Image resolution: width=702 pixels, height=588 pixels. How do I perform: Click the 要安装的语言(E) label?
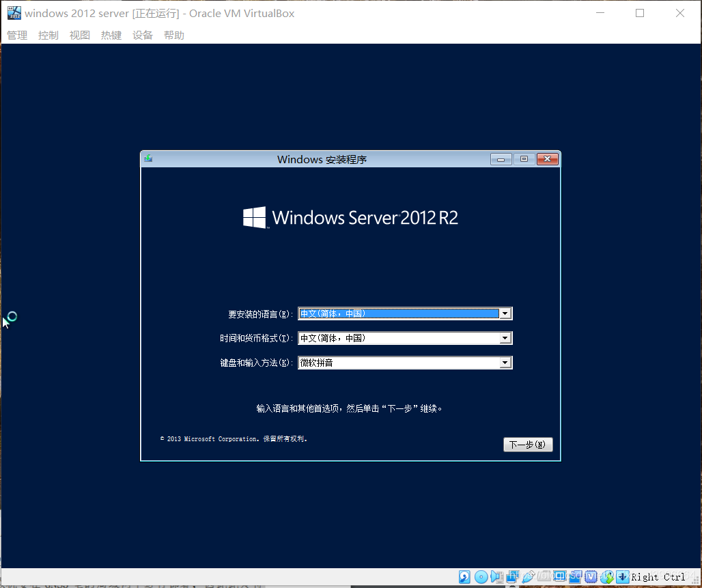261,314
